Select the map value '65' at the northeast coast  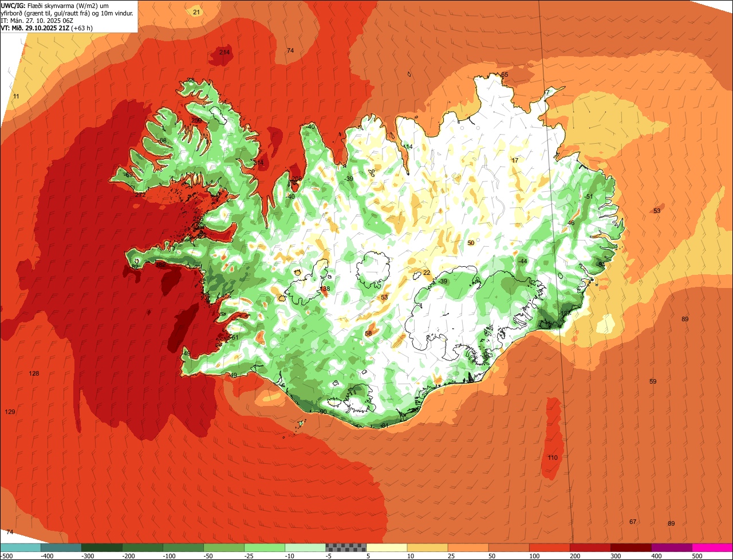[505, 74]
